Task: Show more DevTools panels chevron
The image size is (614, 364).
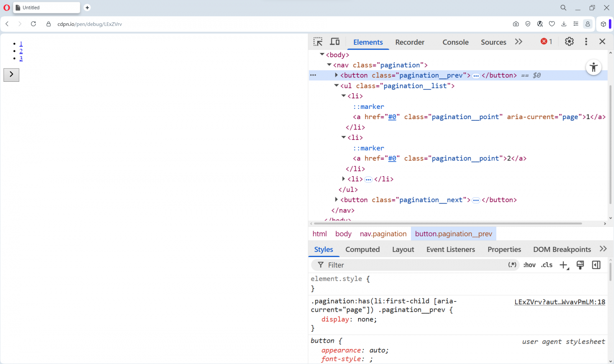Action: point(519,42)
